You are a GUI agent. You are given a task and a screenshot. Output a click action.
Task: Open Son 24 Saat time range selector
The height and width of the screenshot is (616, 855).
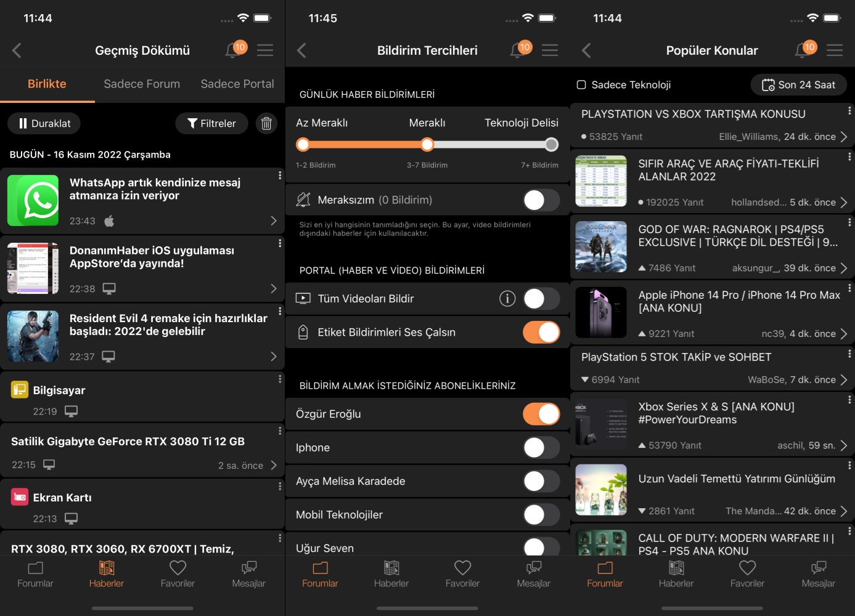pyautogui.click(x=798, y=84)
